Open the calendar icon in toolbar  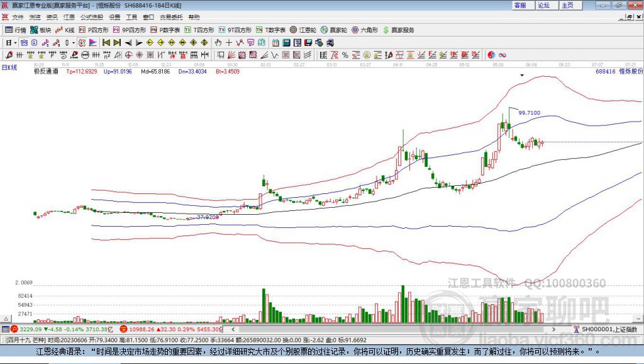[x=275, y=42]
